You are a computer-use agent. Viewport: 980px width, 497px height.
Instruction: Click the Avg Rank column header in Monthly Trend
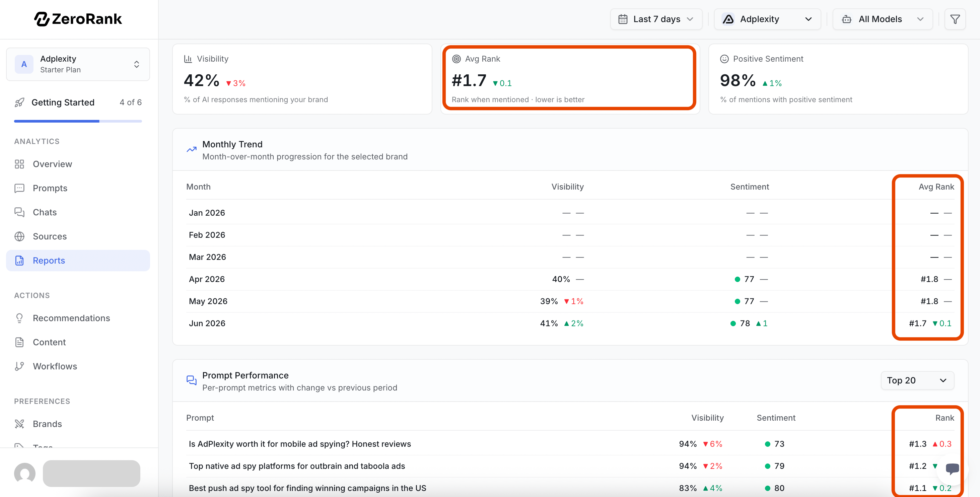click(x=936, y=187)
